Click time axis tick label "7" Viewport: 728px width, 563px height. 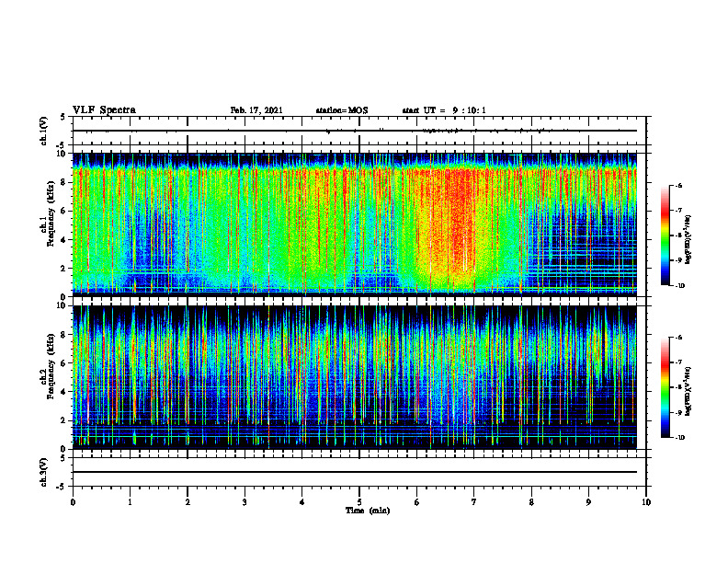pyautogui.click(x=474, y=502)
